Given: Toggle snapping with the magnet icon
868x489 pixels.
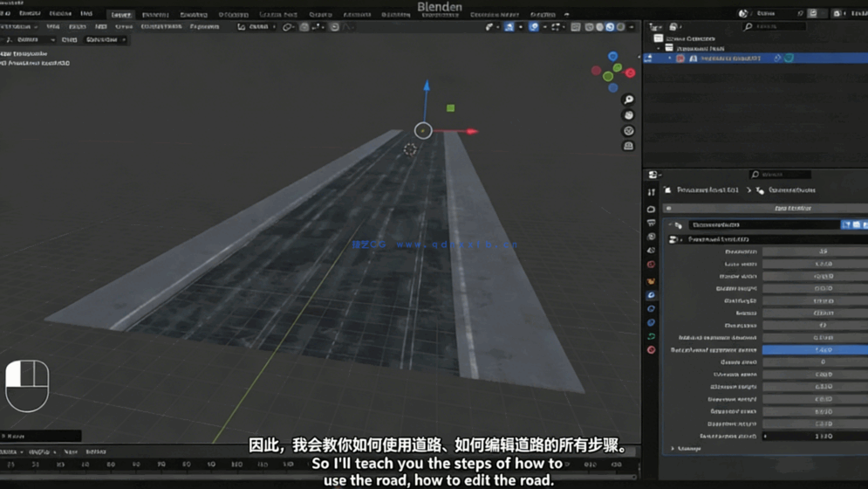Looking at the screenshot, I should (x=304, y=26).
